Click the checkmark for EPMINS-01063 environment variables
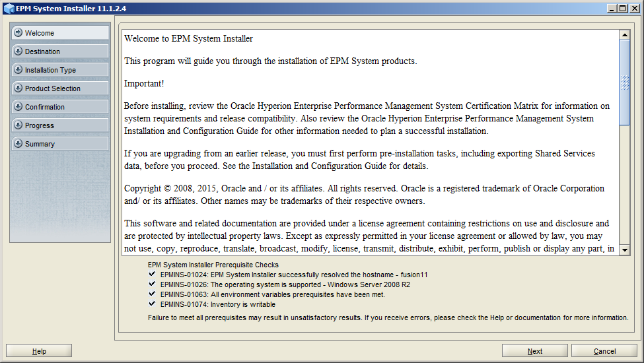Image resolution: width=644 pixels, height=363 pixels. [x=152, y=294]
